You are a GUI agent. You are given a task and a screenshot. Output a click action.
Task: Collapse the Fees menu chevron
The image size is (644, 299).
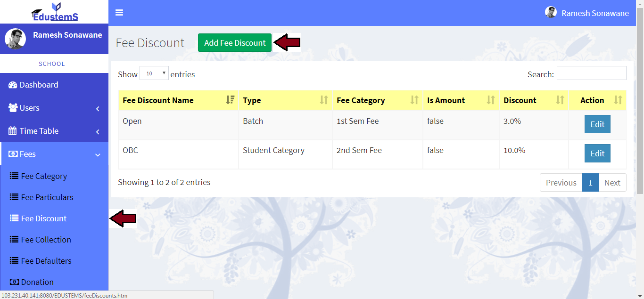point(98,154)
